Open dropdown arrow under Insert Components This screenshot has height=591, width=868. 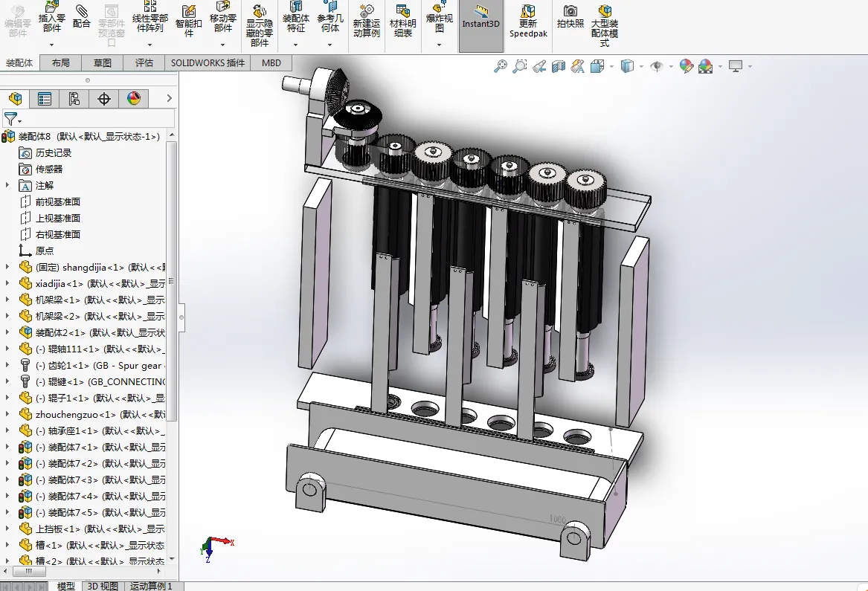(x=51, y=45)
